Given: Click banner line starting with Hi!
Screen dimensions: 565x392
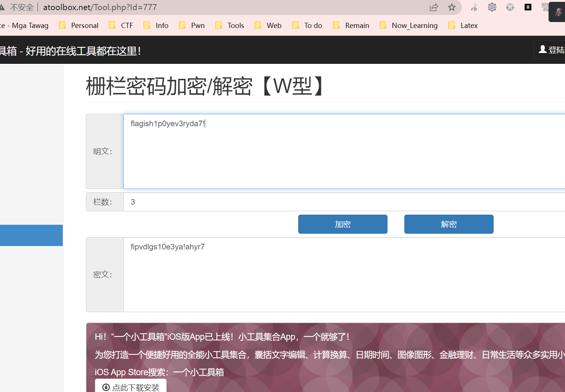Looking at the screenshot, I should [x=222, y=337].
